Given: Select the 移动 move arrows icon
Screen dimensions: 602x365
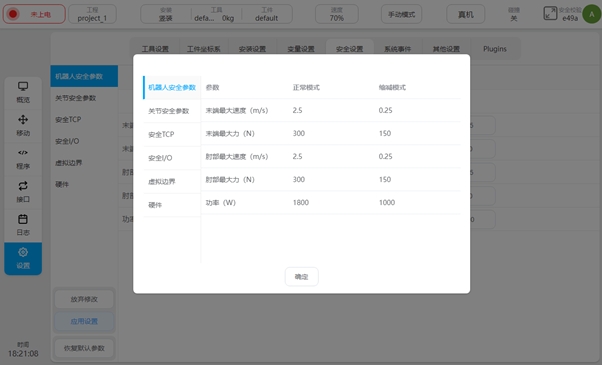Looking at the screenshot, I should [23, 119].
